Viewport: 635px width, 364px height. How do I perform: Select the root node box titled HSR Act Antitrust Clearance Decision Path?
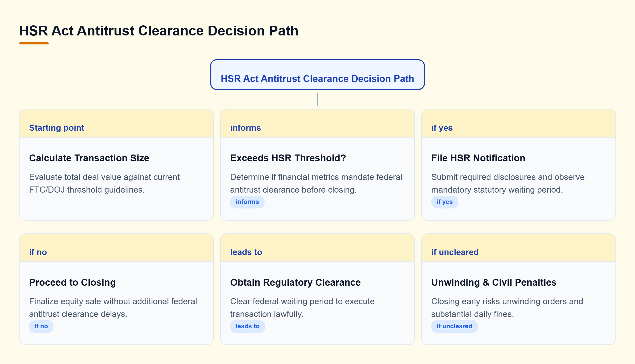click(x=317, y=75)
